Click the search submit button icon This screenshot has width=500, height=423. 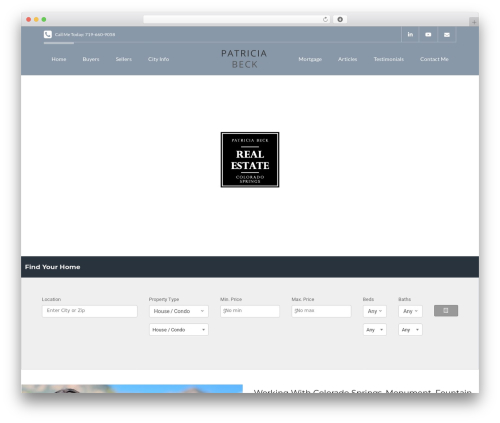(x=446, y=311)
